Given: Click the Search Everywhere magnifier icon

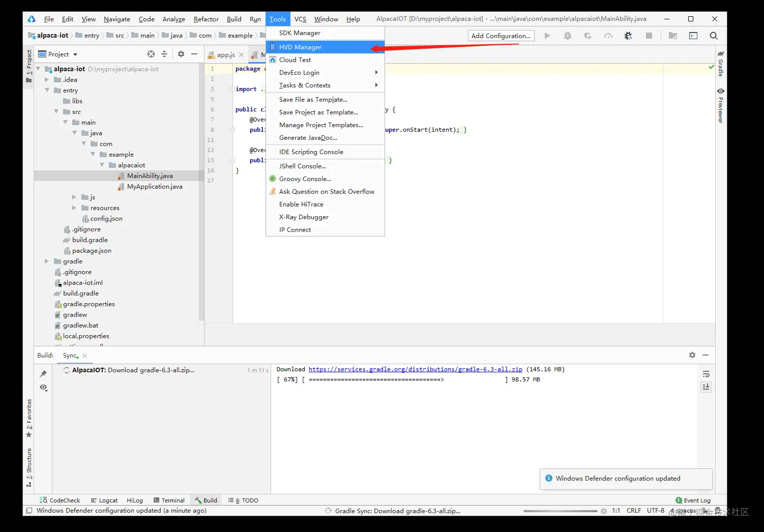Looking at the screenshot, I should click(x=714, y=36).
